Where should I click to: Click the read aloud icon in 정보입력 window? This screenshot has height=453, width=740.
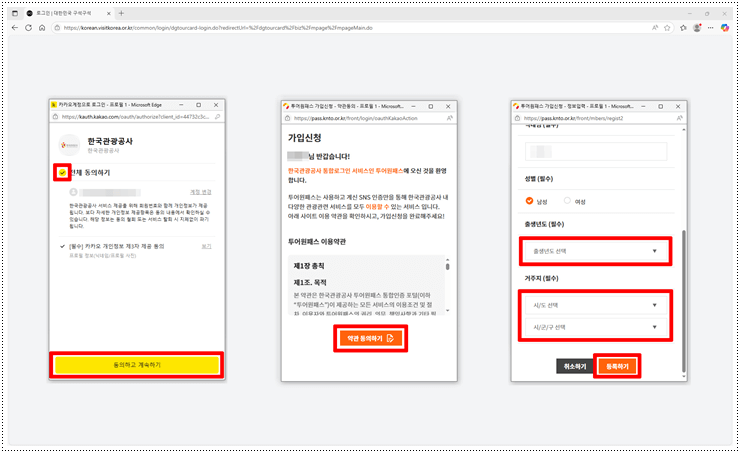[679, 118]
